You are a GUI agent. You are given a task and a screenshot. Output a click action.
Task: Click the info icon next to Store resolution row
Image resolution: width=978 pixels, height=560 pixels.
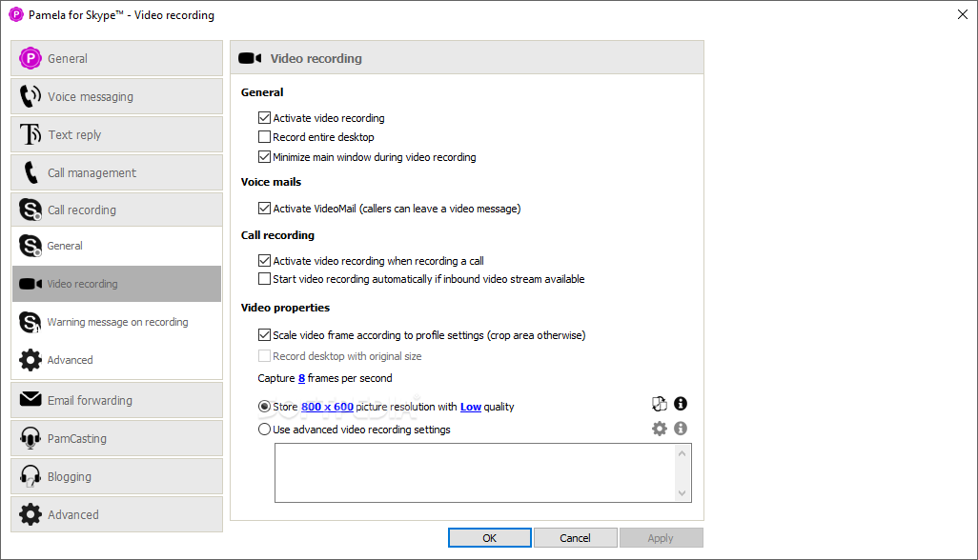[681, 404]
